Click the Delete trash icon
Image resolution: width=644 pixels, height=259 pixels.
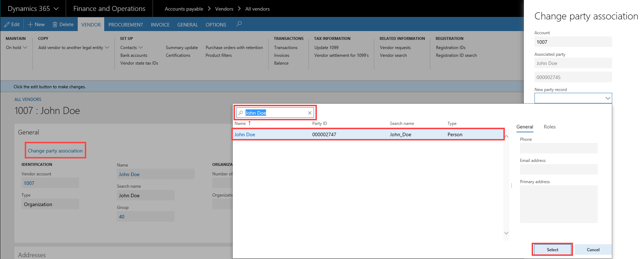pyautogui.click(x=55, y=24)
